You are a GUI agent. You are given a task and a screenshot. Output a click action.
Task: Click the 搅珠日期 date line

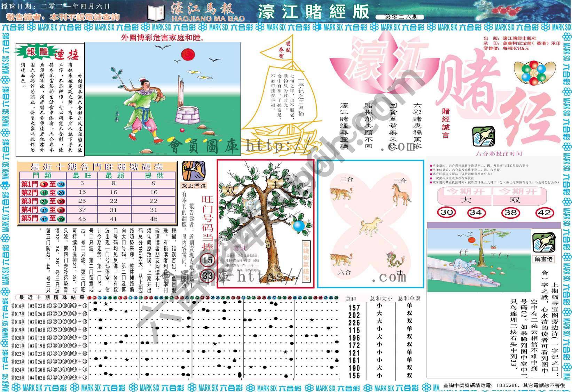[56, 6]
